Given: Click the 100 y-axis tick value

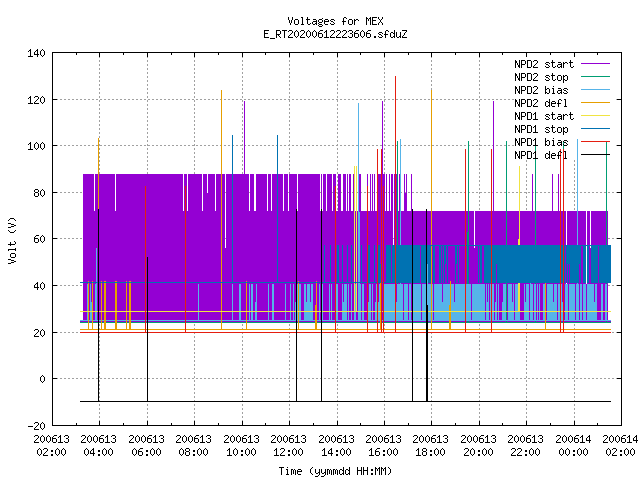Looking at the screenshot, I should point(36,146).
